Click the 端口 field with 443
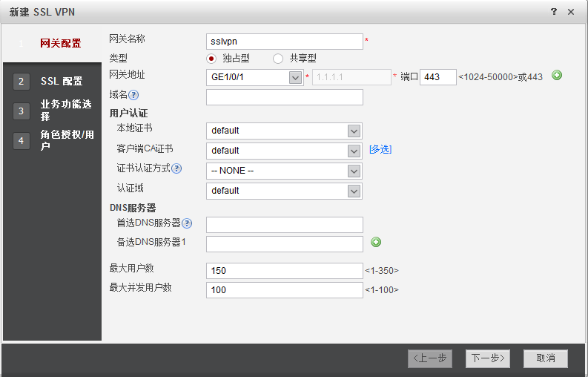 (438, 77)
